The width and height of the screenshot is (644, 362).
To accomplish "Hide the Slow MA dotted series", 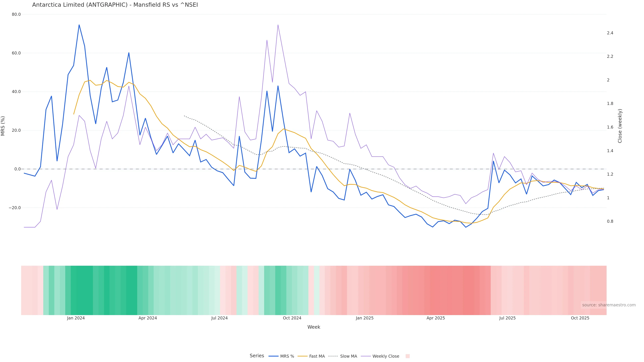I will [x=348, y=356].
